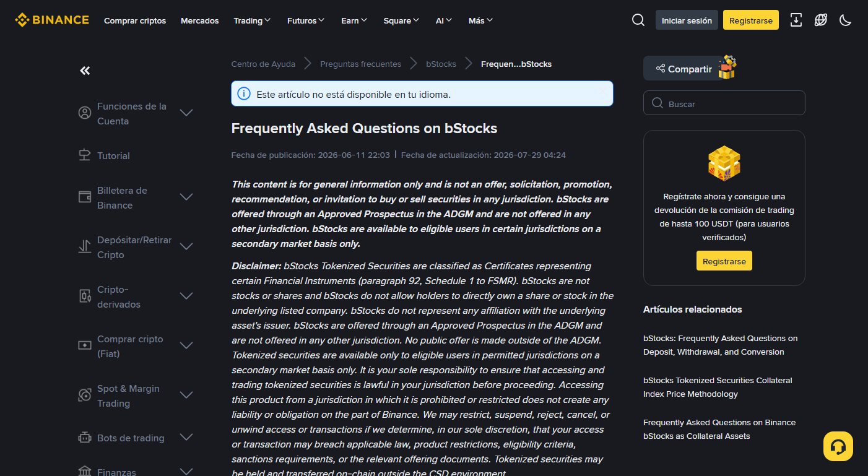Click 'Fecha de publicación: 2026-06-11 22:03' text
Viewport: 868px width, 476px height.
pyautogui.click(x=311, y=155)
